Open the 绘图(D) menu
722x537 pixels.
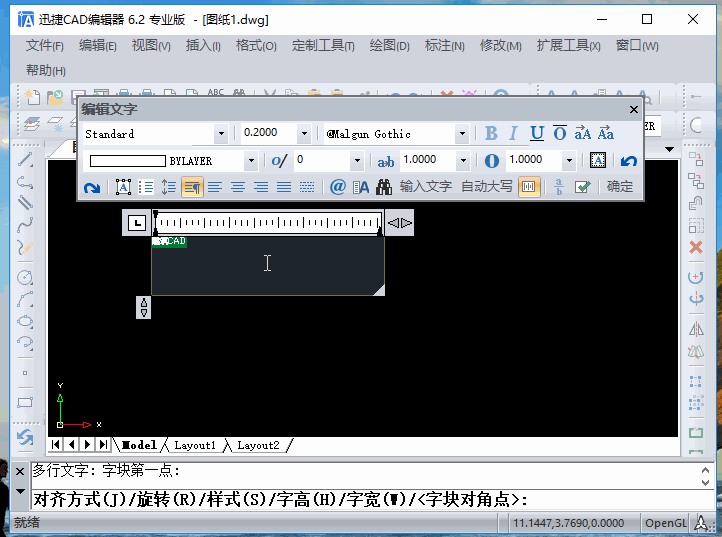tap(389, 46)
